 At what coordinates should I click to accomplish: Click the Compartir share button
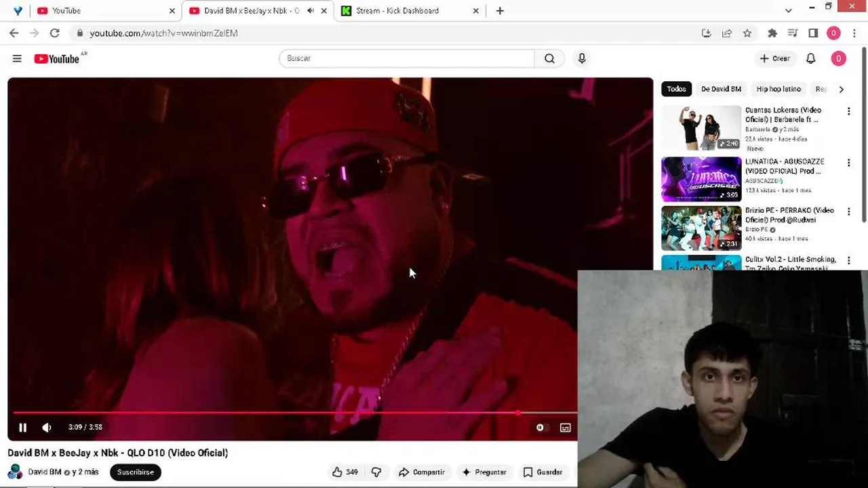422,472
